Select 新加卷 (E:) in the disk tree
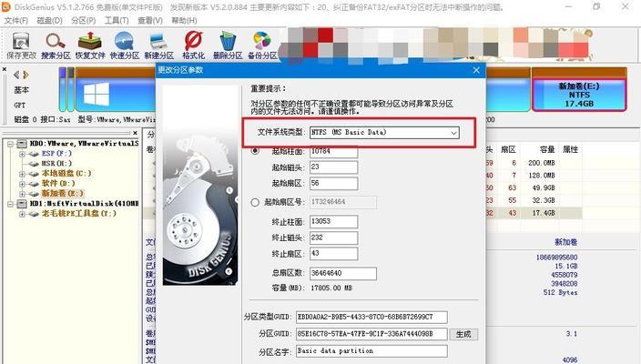 tap(62, 193)
